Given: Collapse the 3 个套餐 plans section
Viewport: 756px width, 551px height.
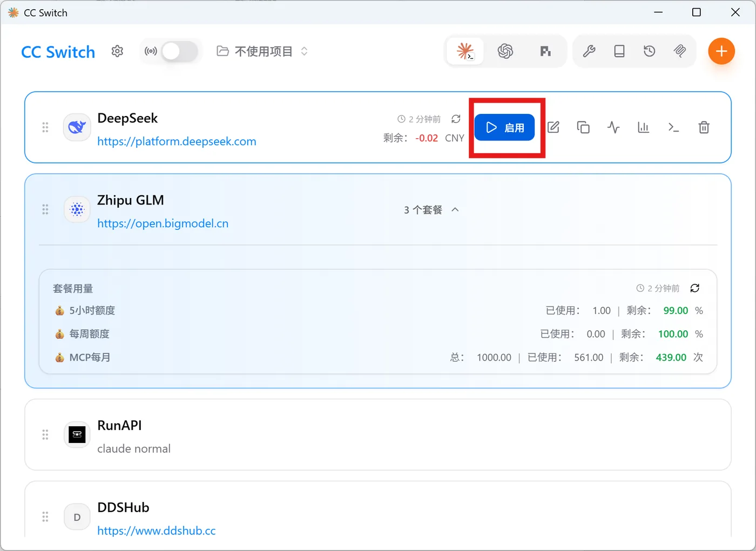Looking at the screenshot, I should click(x=431, y=210).
